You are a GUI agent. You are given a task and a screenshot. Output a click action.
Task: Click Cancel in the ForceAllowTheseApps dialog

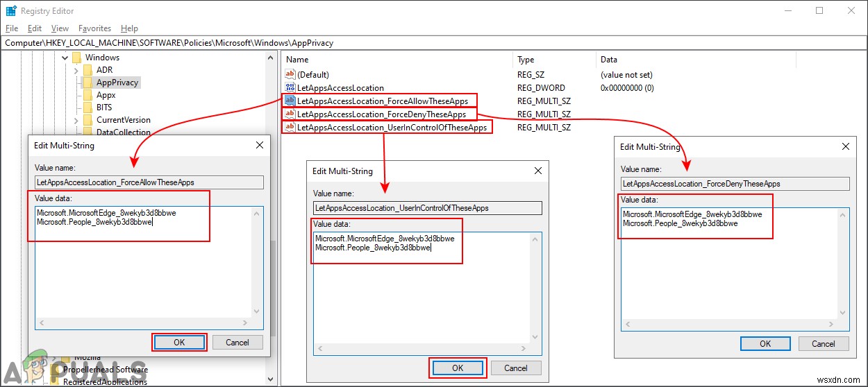(237, 342)
